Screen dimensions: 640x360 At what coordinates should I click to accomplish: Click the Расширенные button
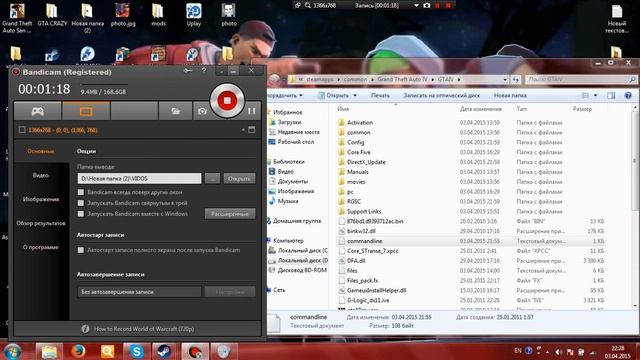coord(230,213)
